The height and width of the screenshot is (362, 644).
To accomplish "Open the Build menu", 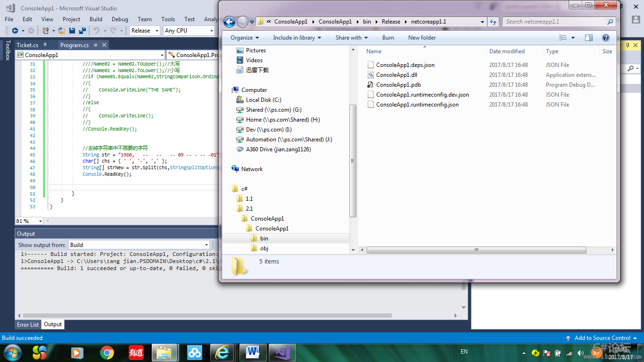I will tap(96, 19).
